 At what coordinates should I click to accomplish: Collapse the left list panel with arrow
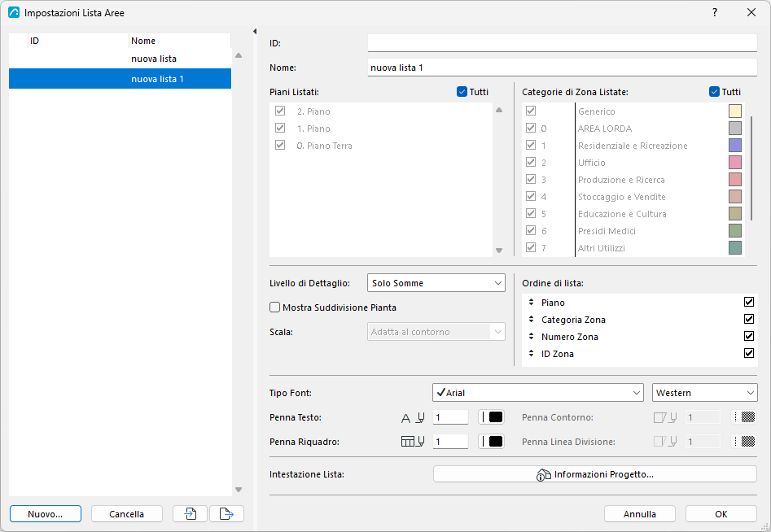[x=255, y=32]
